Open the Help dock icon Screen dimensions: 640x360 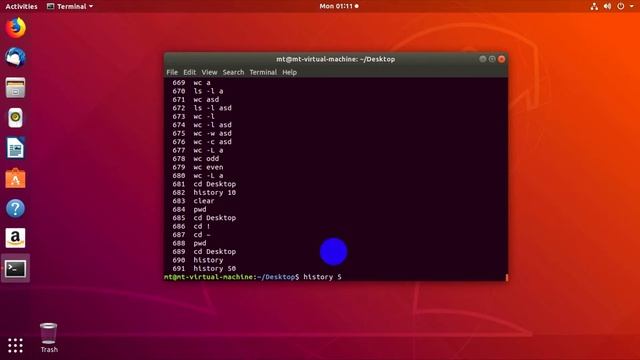(x=16, y=208)
